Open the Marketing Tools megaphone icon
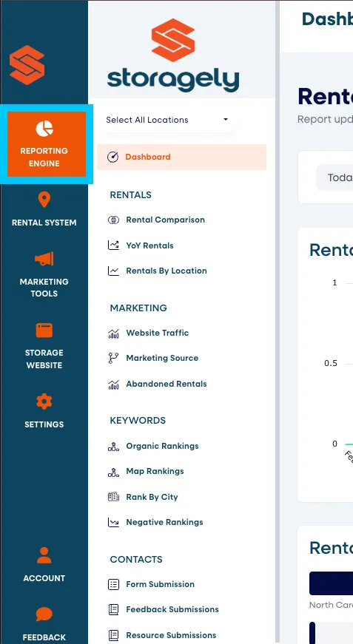353x644 pixels. [x=44, y=259]
